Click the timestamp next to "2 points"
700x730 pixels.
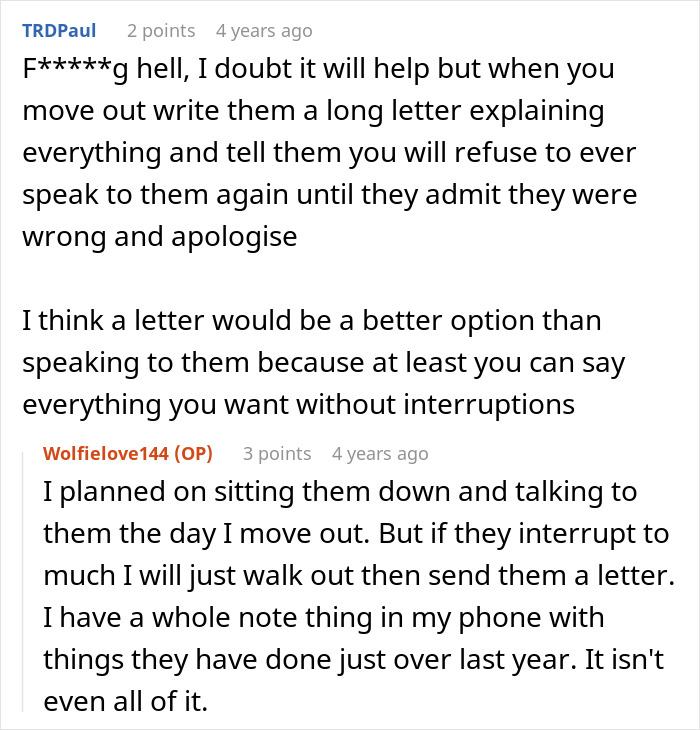(x=264, y=31)
